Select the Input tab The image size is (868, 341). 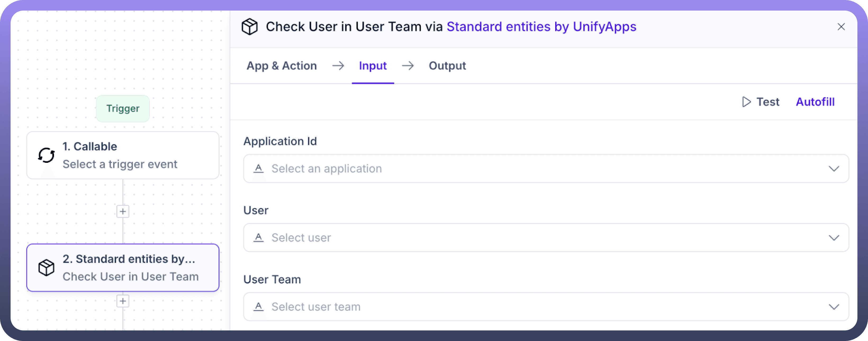coord(373,66)
